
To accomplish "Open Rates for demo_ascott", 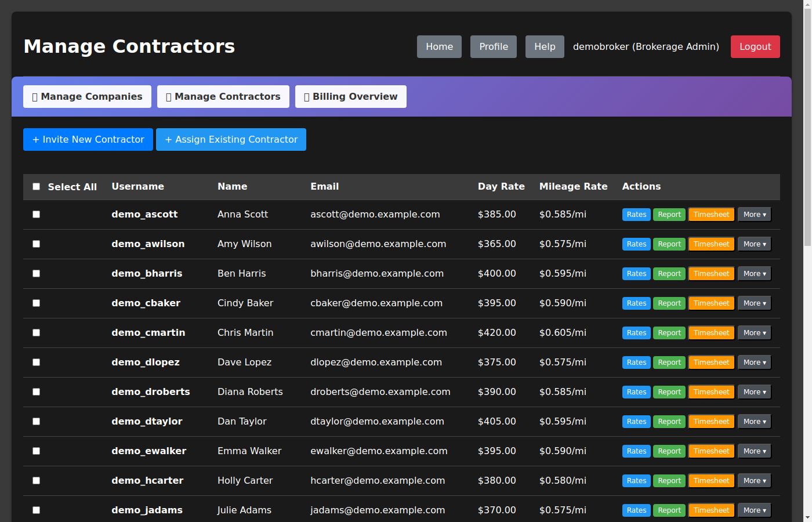I will click(636, 215).
